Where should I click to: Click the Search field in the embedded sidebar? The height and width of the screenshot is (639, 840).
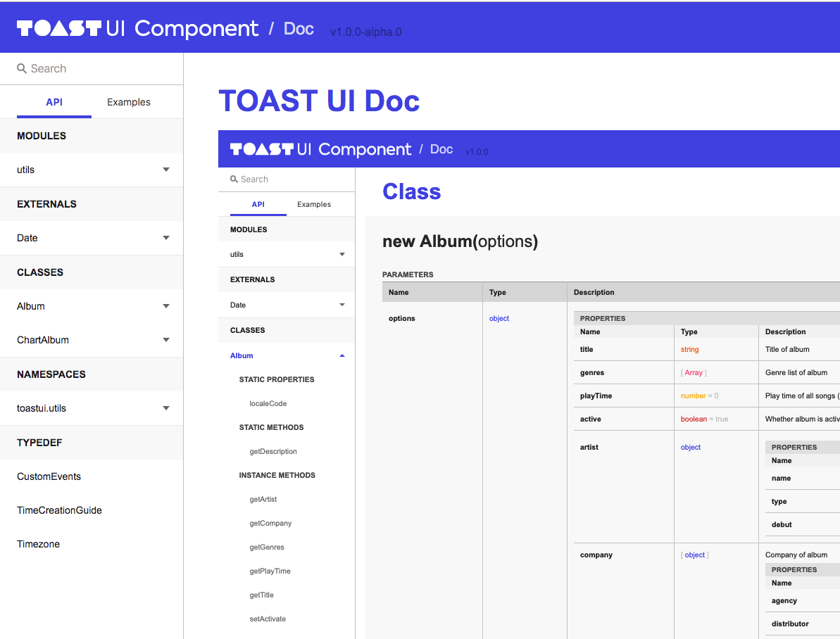click(x=287, y=179)
